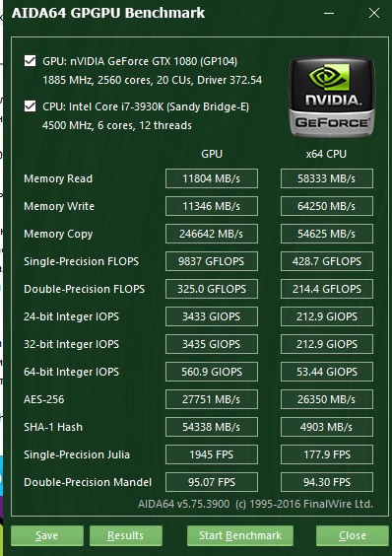Click GPU AES-256 27751 MB/s result

[x=212, y=399]
